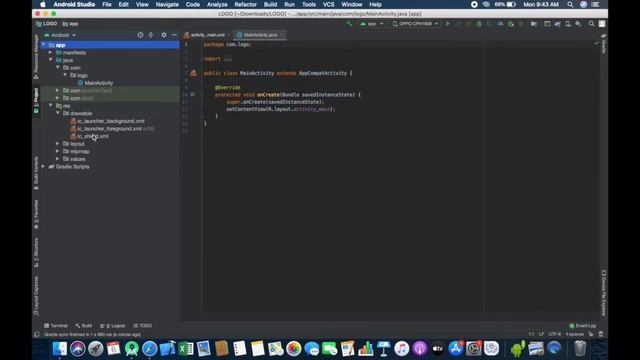
Task: Open the App Store dock icon
Action: click(x=456, y=349)
